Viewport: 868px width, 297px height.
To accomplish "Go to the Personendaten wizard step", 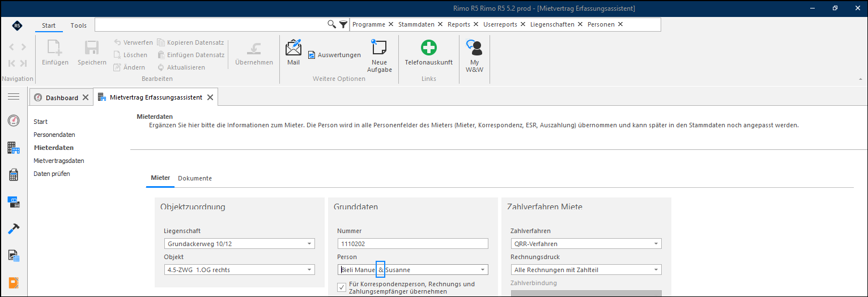I will 54,135.
